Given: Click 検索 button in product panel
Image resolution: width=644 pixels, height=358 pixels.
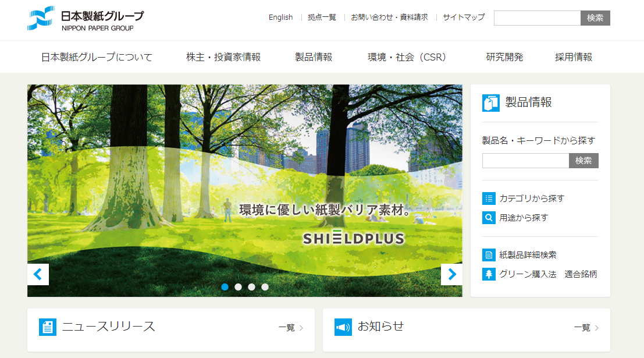Looking at the screenshot, I should (583, 161).
